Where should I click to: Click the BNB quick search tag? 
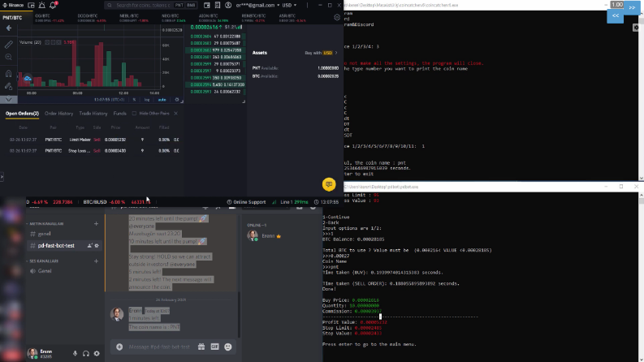(191, 6)
